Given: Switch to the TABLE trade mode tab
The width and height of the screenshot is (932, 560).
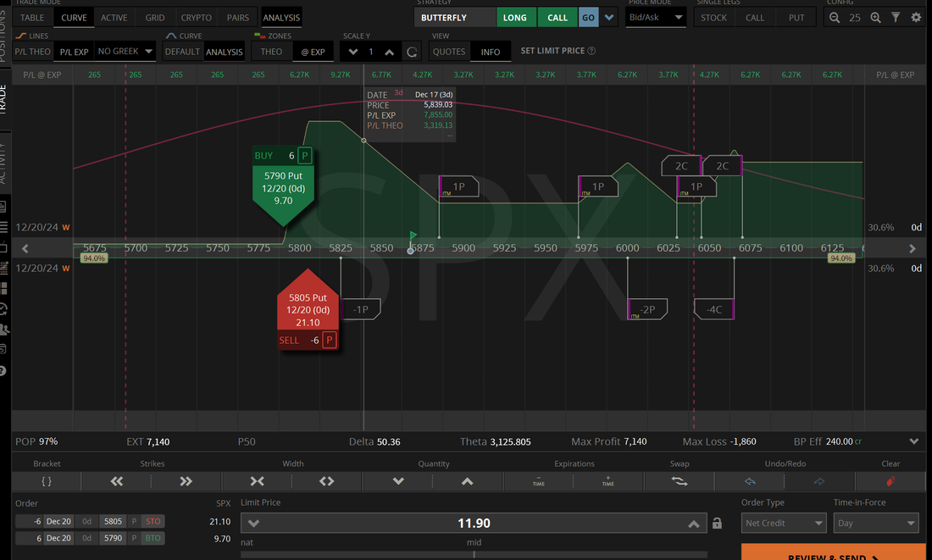Looking at the screenshot, I should [x=32, y=18].
